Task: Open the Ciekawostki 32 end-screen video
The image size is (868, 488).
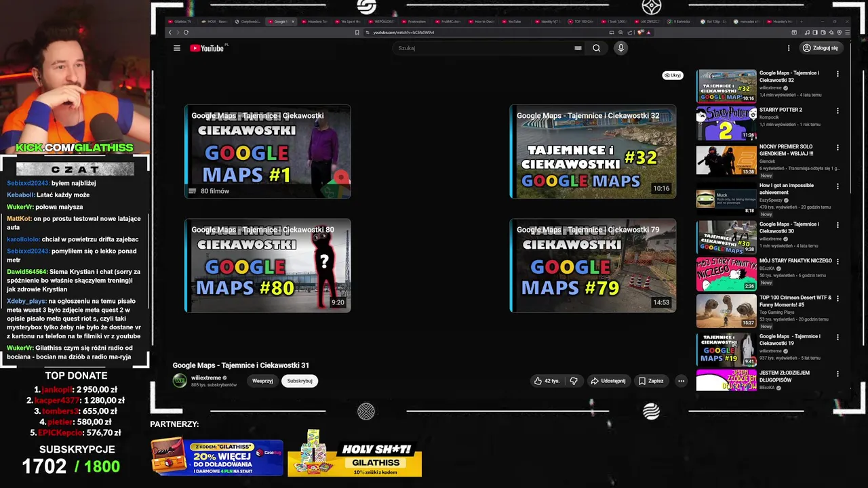Action: click(593, 151)
